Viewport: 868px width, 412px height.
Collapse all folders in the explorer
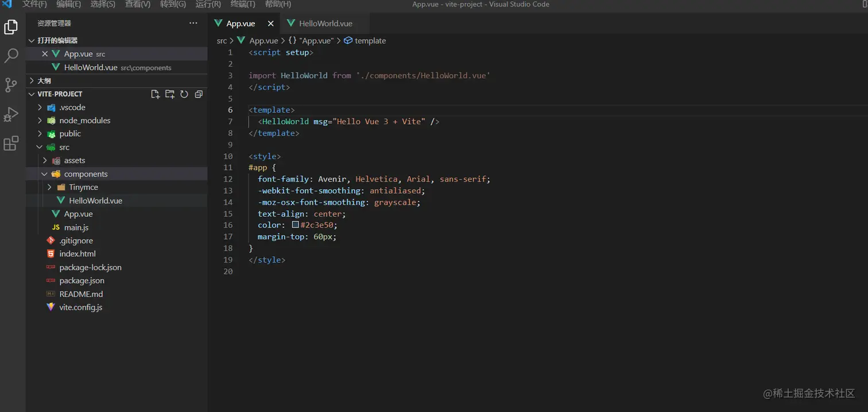199,94
